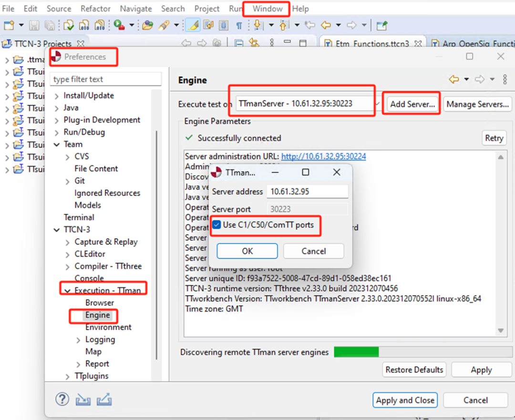Click the three-dot menu icon beside Engine header
This screenshot has width=515, height=420.
505,79
